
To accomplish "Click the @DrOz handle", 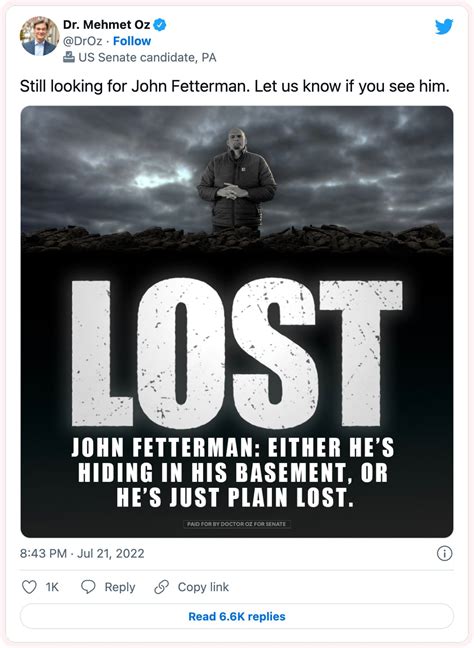I will (x=82, y=41).
